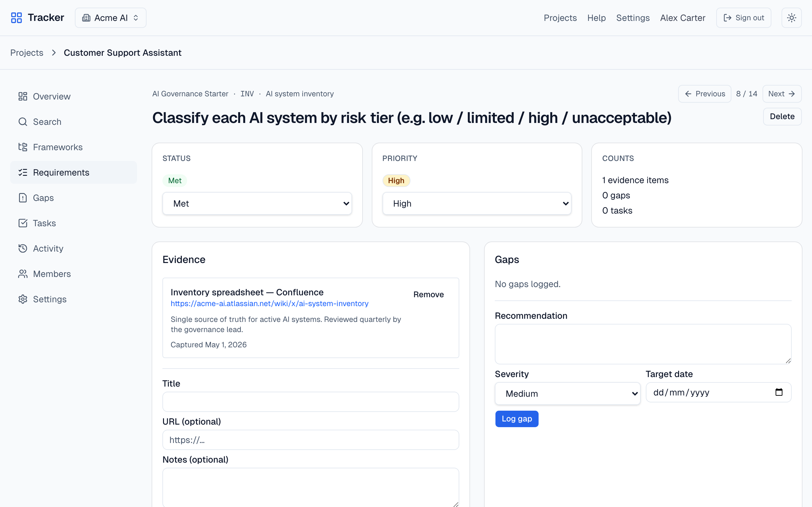812x507 pixels.
Task: Open the Priority dropdown showing High
Action: point(477,203)
